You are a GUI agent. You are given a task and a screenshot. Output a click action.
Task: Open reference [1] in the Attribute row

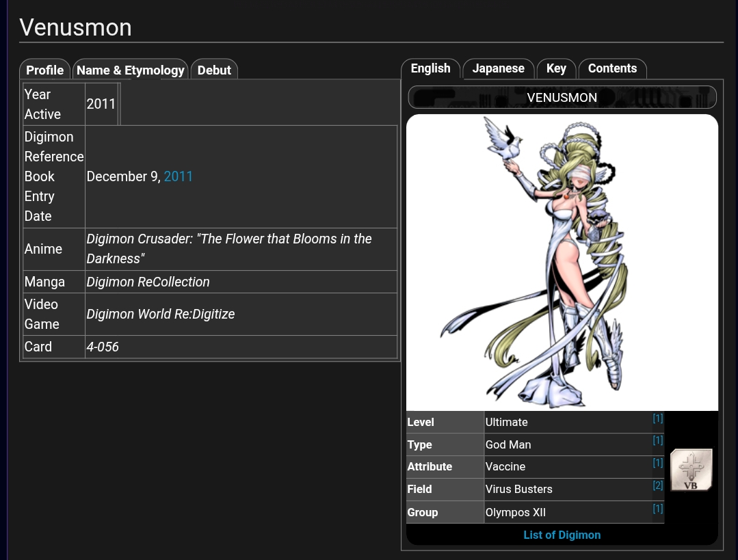coord(657,463)
